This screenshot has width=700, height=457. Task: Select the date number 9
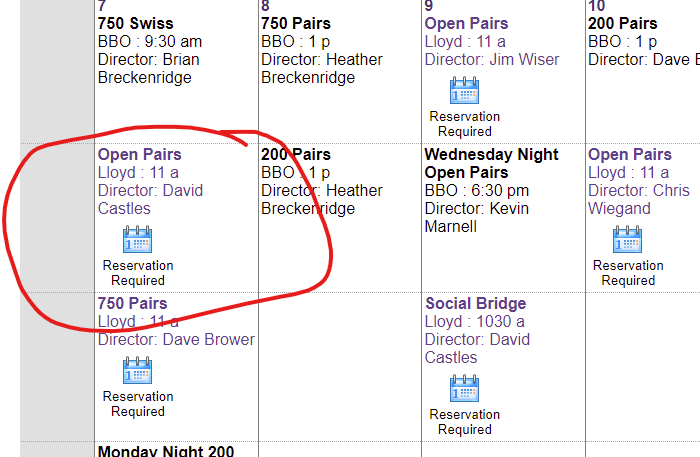[x=429, y=6]
